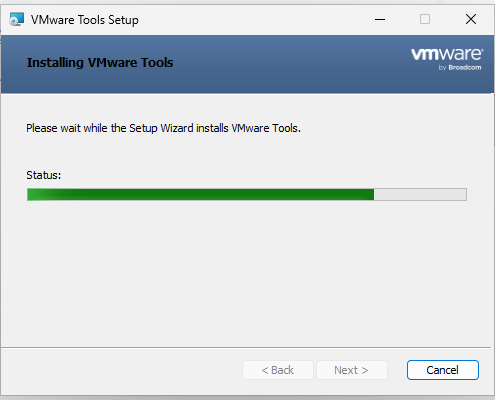
Task: Click the disabled '< Back' button
Action: [x=278, y=370]
